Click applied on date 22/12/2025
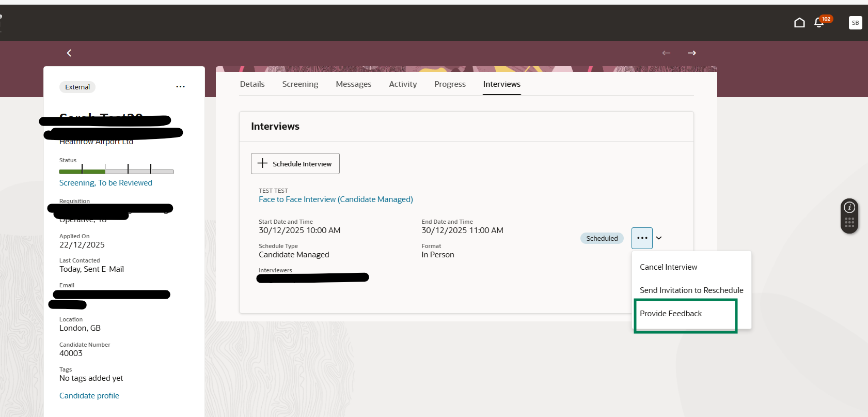 (82, 245)
